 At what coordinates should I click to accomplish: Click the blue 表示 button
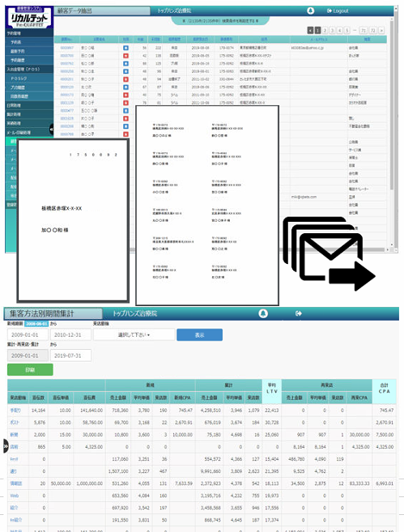coord(199,335)
